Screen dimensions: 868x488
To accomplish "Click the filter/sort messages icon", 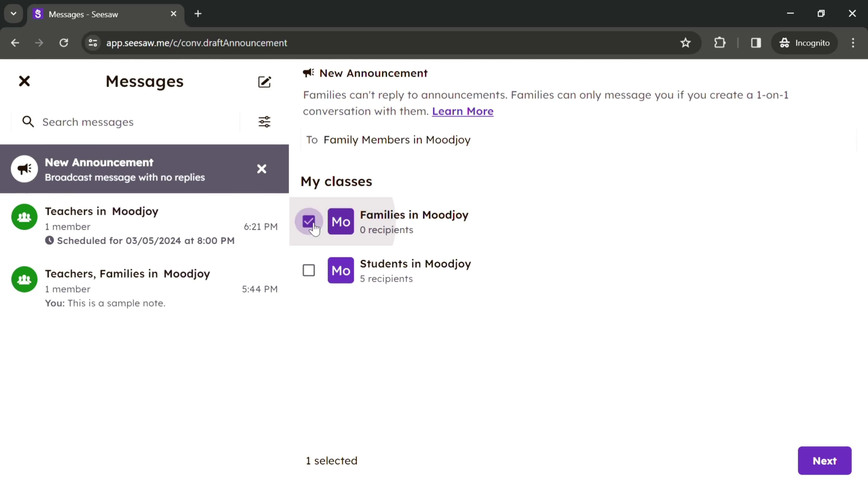I will click(265, 122).
